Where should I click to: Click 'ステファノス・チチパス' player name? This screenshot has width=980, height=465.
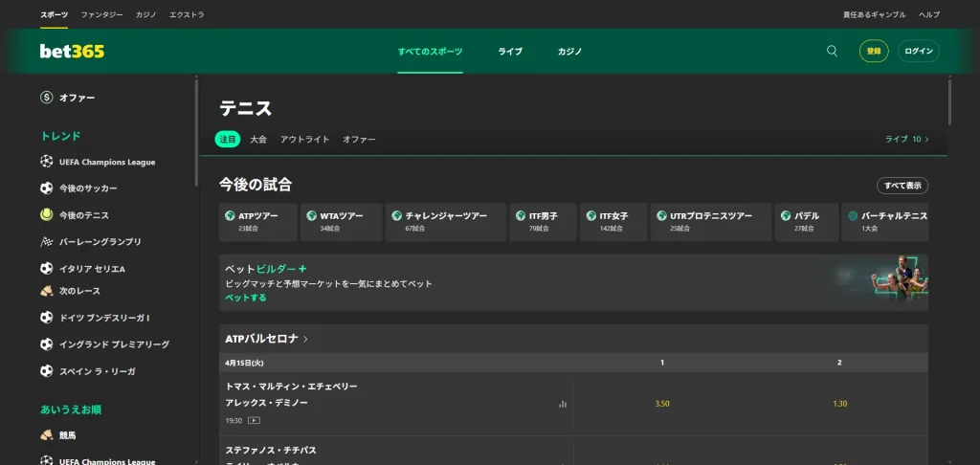(x=271, y=450)
